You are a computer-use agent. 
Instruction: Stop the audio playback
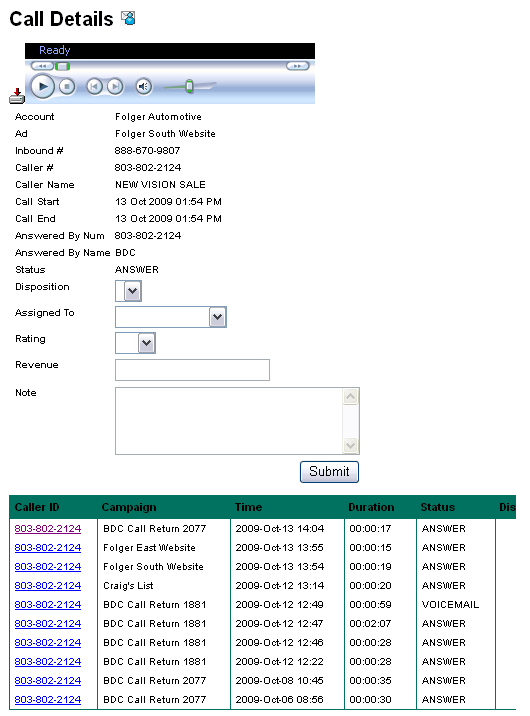pos(67,86)
